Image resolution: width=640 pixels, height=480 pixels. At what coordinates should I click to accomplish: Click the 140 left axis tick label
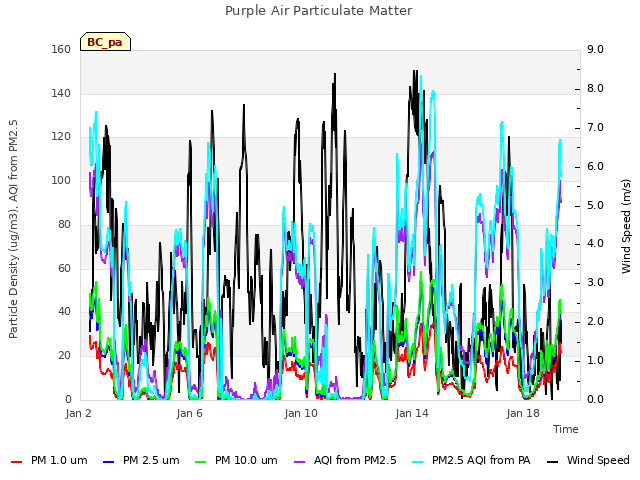(61, 93)
